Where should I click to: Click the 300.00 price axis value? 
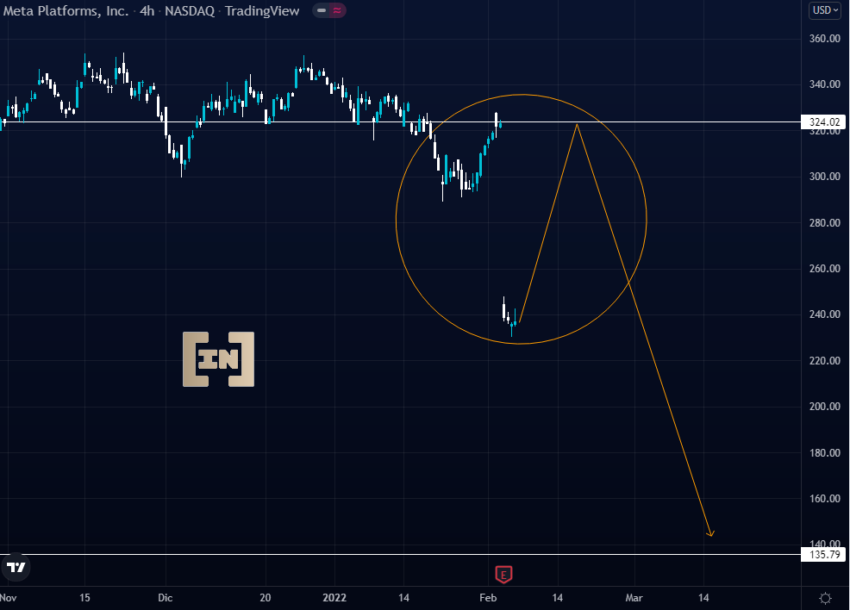[825, 176]
